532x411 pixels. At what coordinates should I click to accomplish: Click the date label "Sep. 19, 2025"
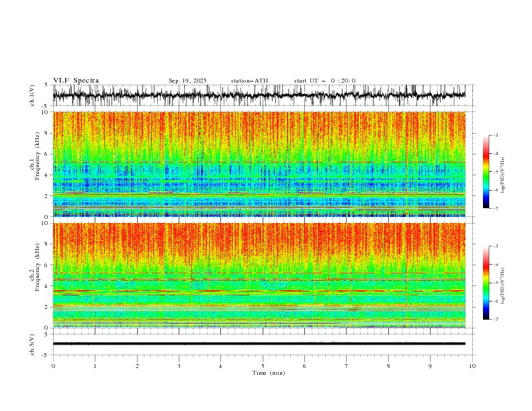(x=187, y=81)
